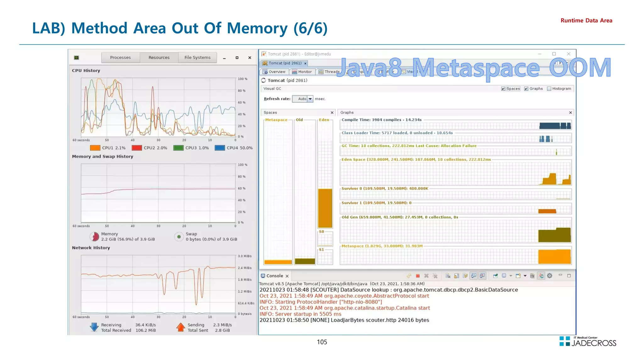644x362 pixels.
Task: Open the Overview tab in VisualVM
Action: coord(274,72)
